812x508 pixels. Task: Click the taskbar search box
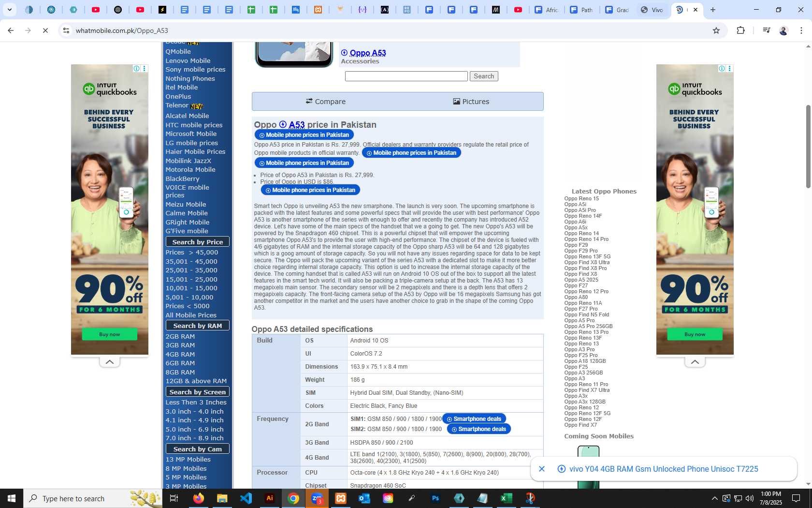pos(93,498)
